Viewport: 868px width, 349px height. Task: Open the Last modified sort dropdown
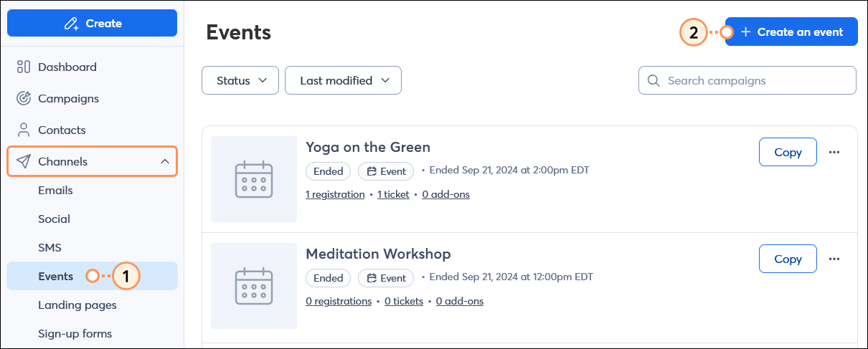click(x=343, y=81)
